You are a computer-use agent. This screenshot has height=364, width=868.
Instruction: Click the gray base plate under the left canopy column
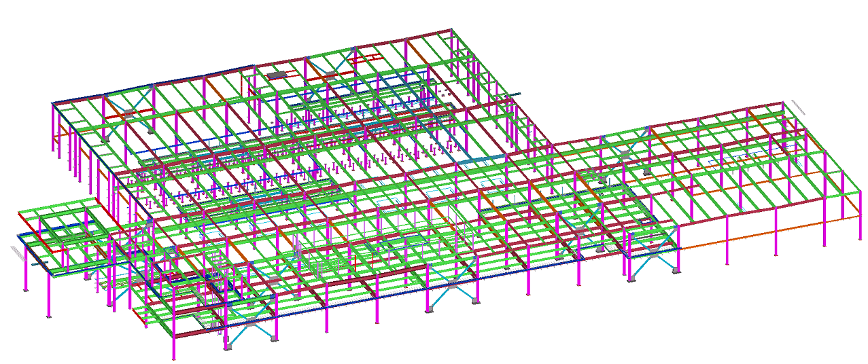pos(48,316)
